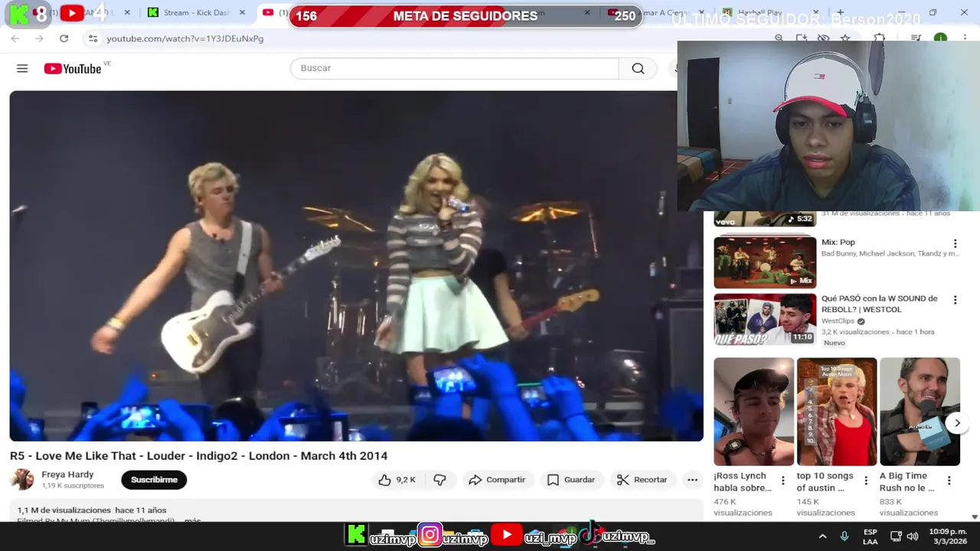Subscribe to Freya Hardy with Suscribirme
This screenshot has width=980, height=551.
coord(154,480)
